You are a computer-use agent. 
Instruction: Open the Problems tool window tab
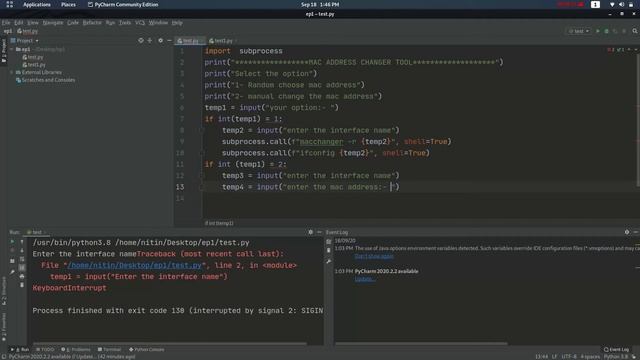pyautogui.click(x=76, y=349)
